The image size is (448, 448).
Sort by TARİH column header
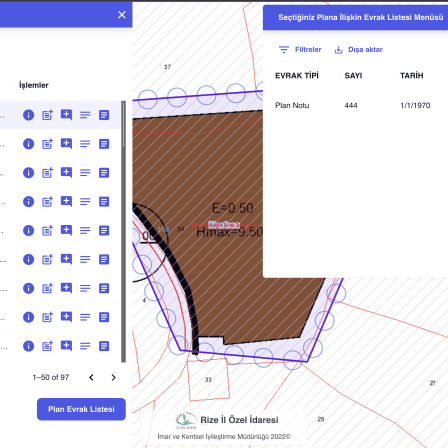412,76
